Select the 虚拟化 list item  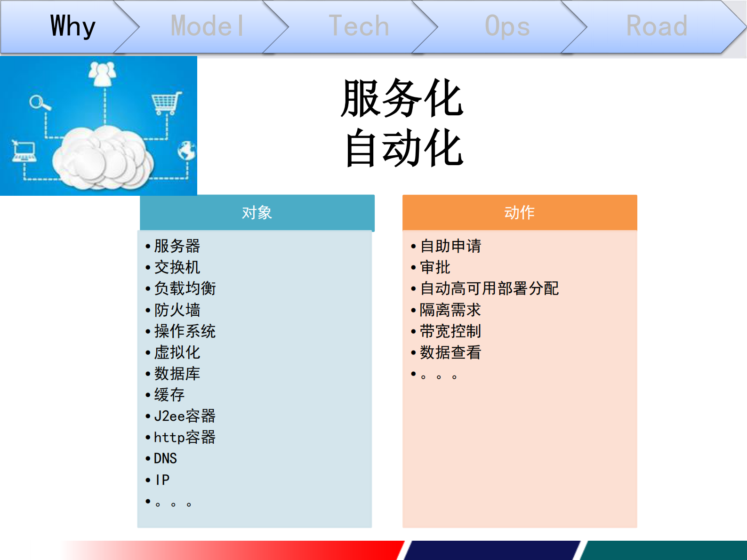(177, 352)
